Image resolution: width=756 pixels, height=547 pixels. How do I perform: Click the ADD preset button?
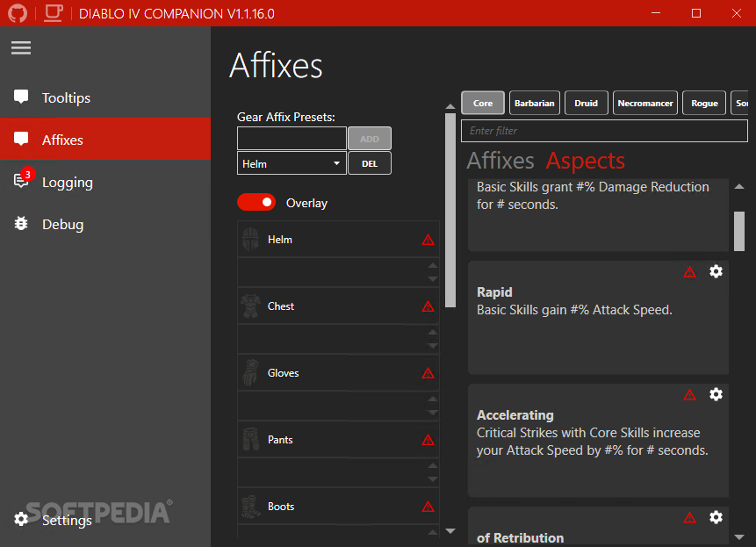click(370, 139)
